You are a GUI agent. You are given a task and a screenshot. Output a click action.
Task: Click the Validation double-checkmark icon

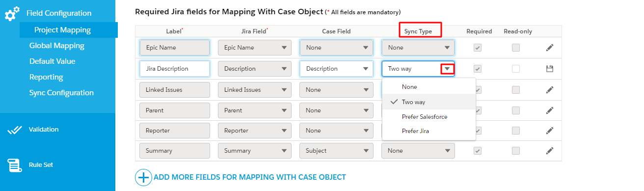15,130
